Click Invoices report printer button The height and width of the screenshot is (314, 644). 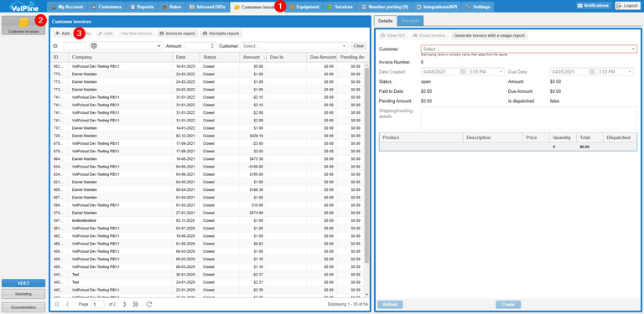178,33
